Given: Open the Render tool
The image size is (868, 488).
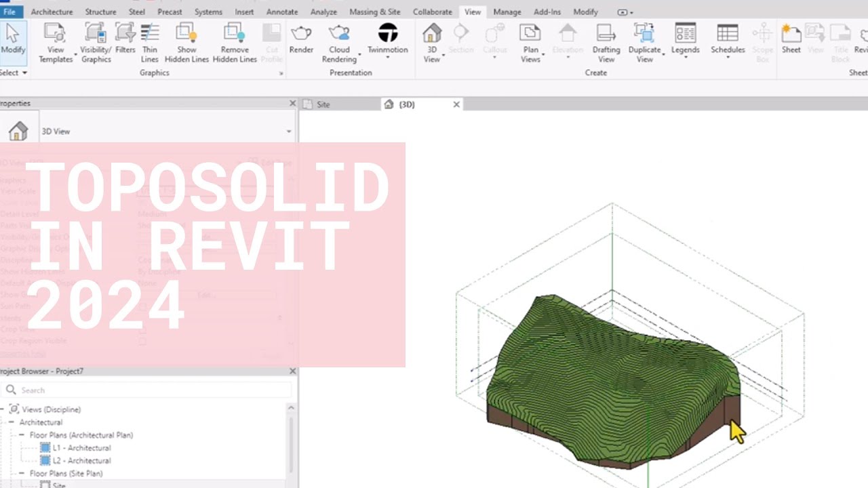Looking at the screenshot, I should (x=301, y=39).
